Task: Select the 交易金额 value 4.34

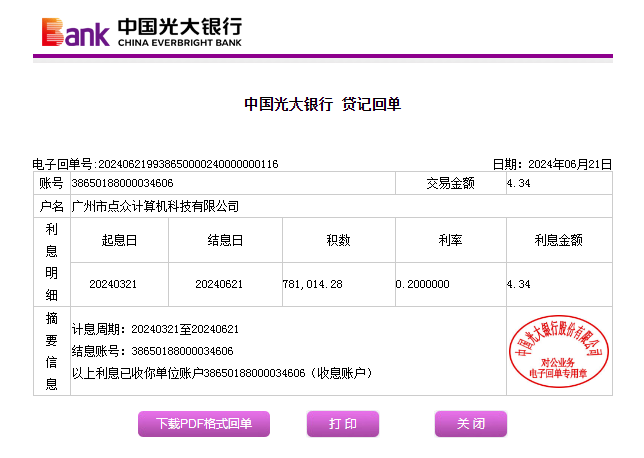Action: 518,183
